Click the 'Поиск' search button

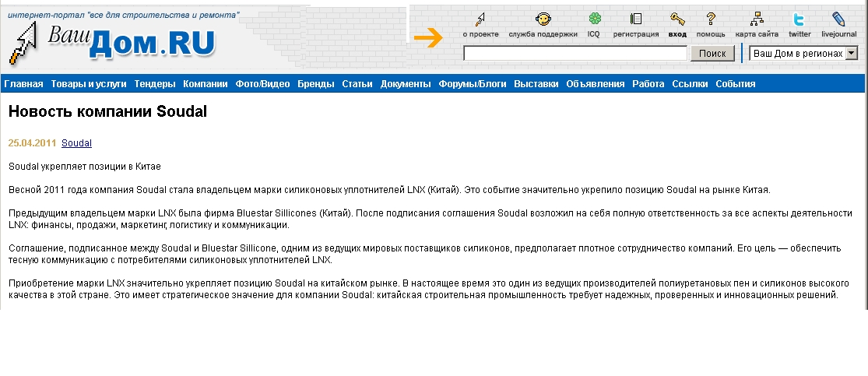click(712, 54)
